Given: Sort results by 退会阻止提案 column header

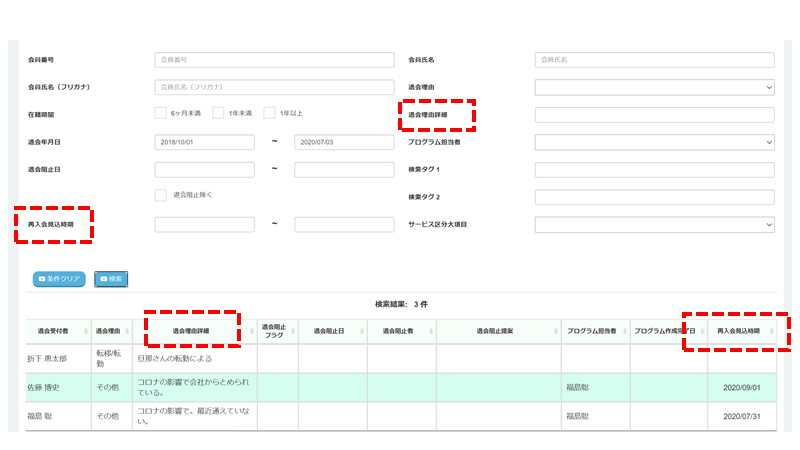Looking at the screenshot, I should coord(497,331).
